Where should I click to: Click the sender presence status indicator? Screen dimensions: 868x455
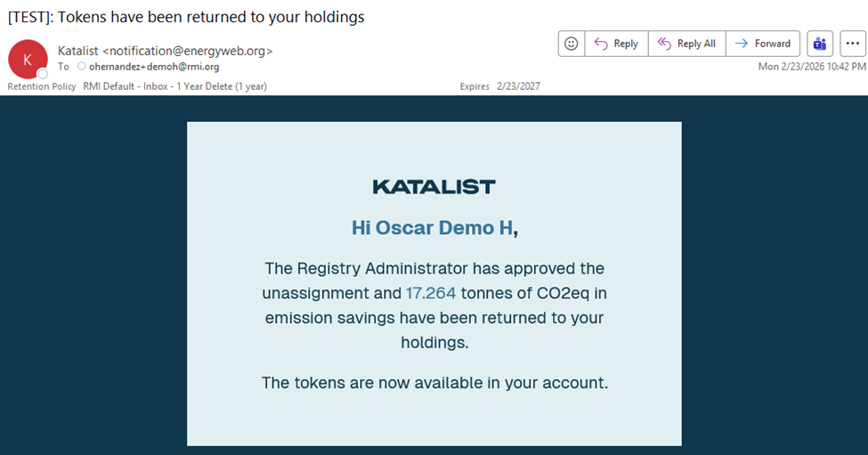tap(42, 73)
